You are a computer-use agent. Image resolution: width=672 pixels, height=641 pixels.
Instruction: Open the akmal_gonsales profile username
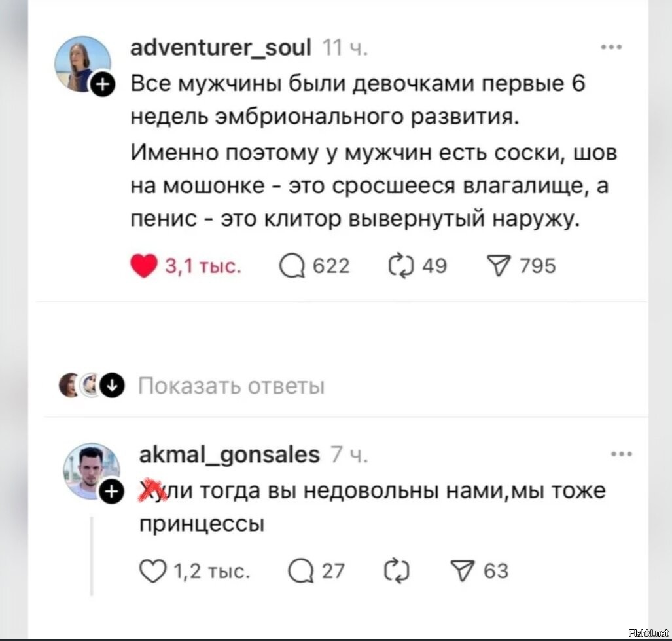click(x=230, y=453)
